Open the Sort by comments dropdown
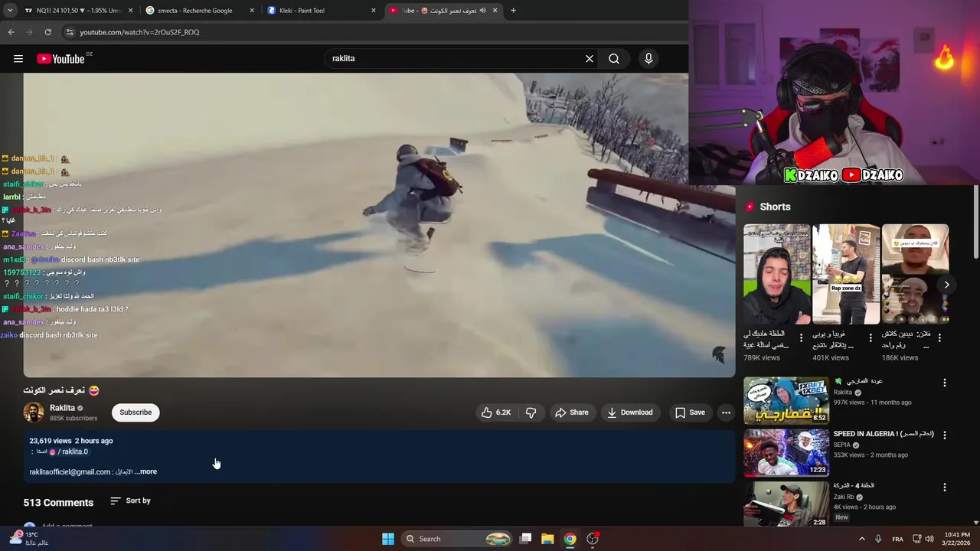This screenshot has height=551, width=980. tap(130, 500)
